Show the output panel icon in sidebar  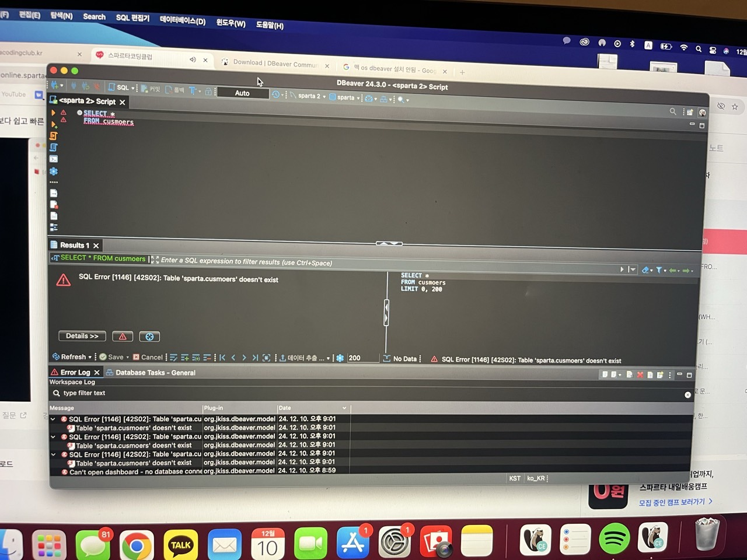(54, 193)
